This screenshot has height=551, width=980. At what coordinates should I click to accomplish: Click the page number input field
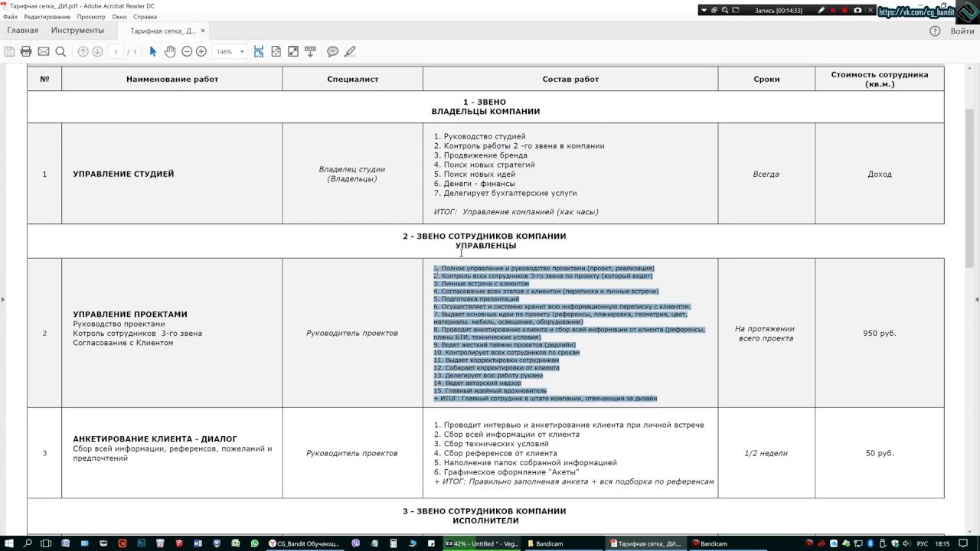click(116, 51)
